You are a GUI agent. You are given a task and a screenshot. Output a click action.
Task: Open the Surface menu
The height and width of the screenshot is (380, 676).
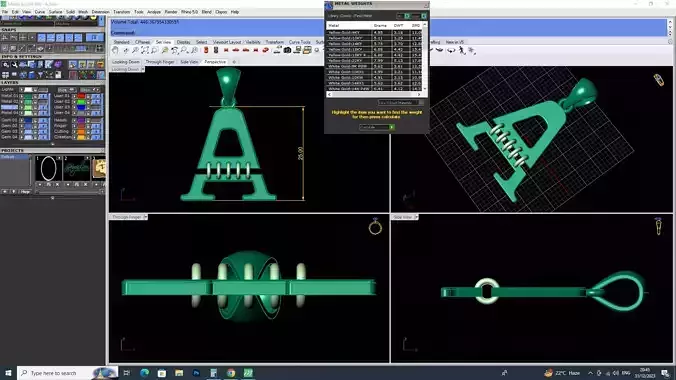coord(56,12)
